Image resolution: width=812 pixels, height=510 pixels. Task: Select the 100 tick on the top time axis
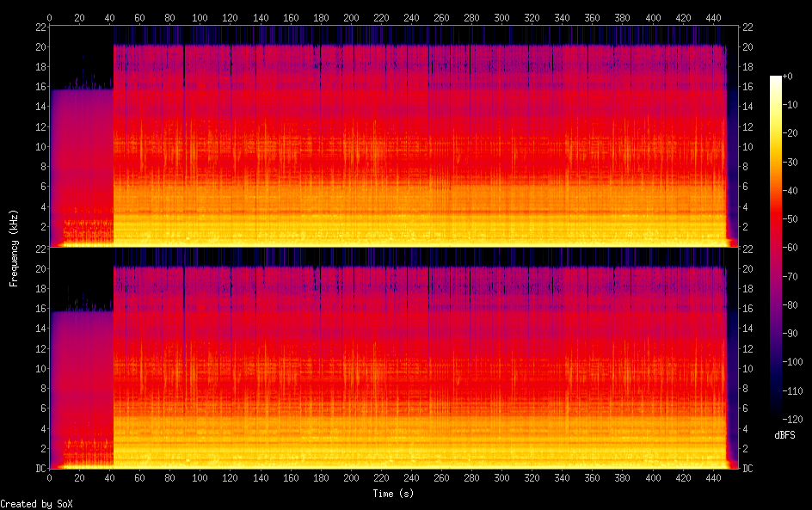(200, 17)
